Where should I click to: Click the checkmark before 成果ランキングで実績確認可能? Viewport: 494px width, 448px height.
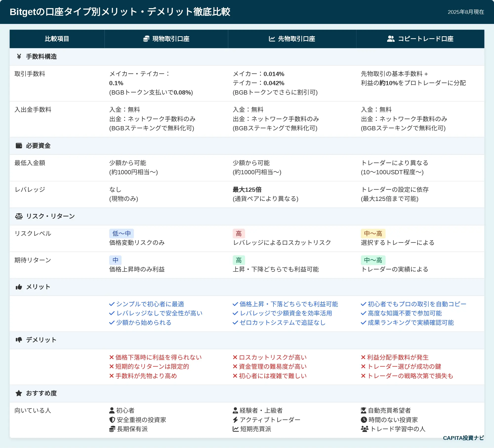point(364,323)
